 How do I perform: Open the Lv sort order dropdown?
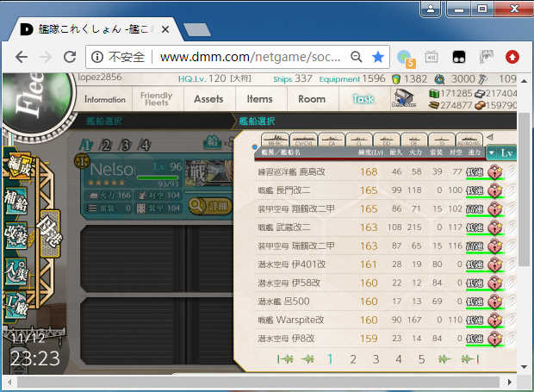[501, 152]
